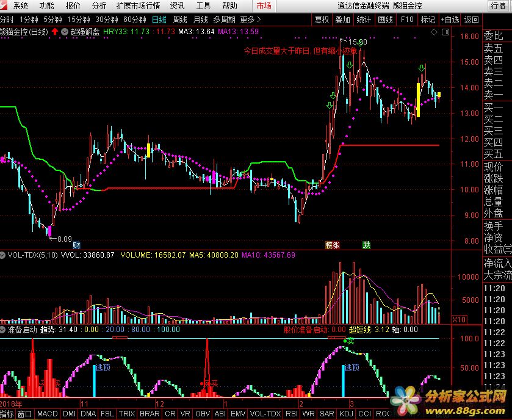
Task: Select 多周期 multi-period view
Action: [x=224, y=20]
